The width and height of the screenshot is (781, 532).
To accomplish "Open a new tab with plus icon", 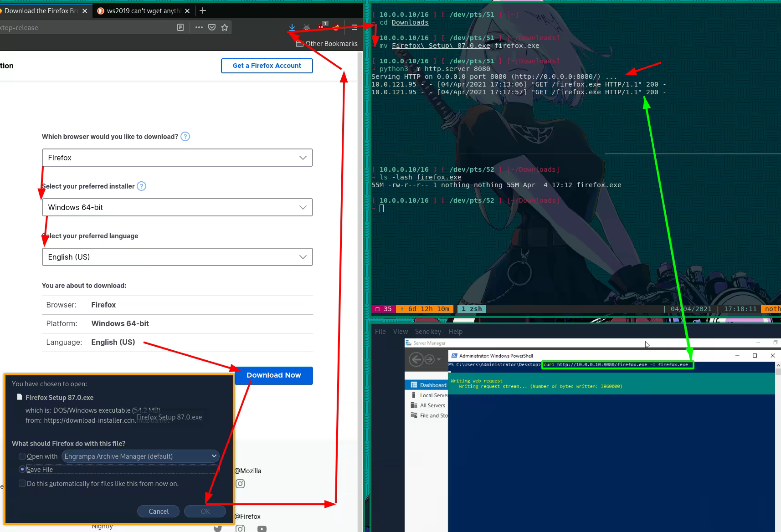I will 203,10.
